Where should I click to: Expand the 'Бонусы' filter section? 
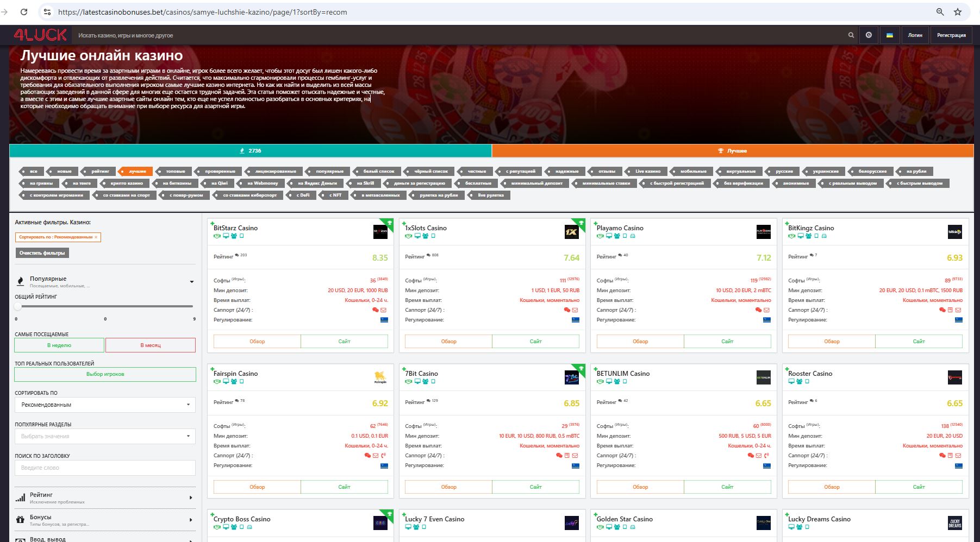point(105,520)
